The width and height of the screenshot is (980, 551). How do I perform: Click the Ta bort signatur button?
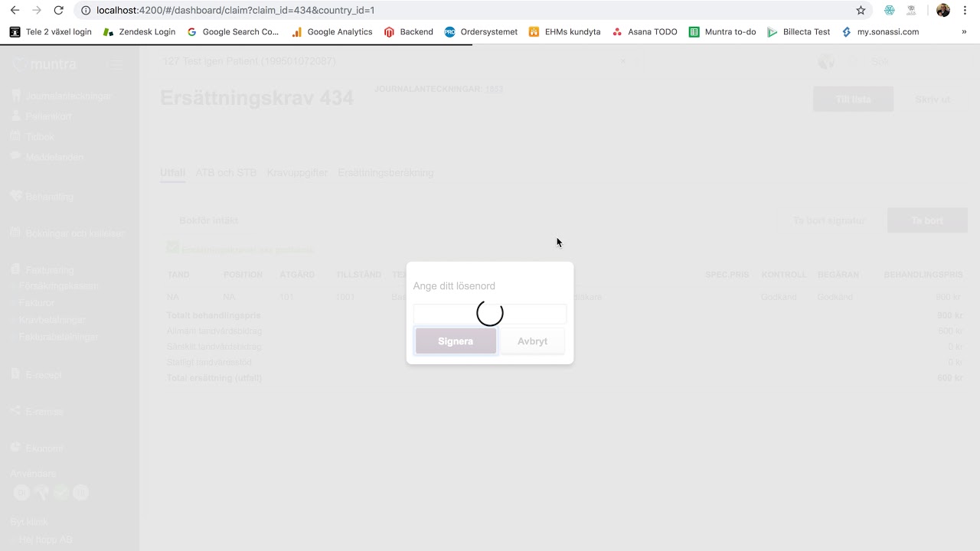tap(829, 220)
